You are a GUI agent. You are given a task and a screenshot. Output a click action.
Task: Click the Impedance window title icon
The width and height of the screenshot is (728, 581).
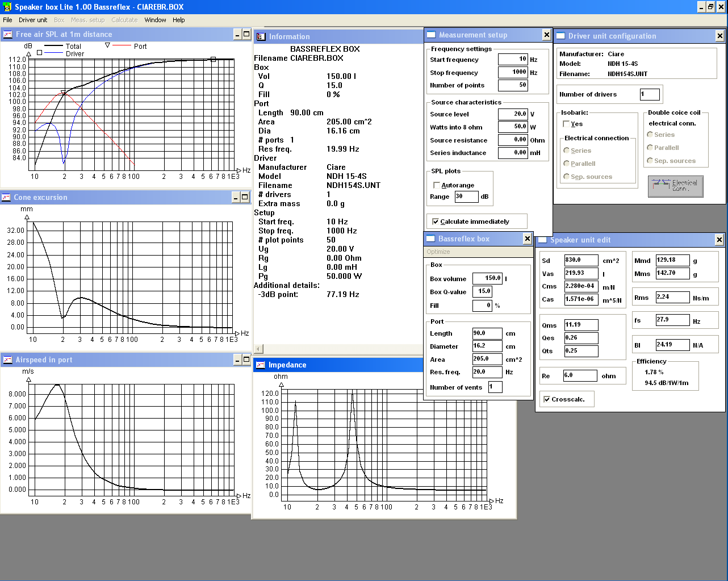click(260, 365)
